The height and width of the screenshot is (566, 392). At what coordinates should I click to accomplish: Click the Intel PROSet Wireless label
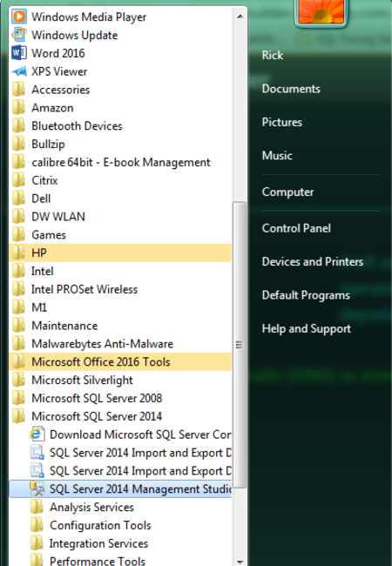(84, 289)
